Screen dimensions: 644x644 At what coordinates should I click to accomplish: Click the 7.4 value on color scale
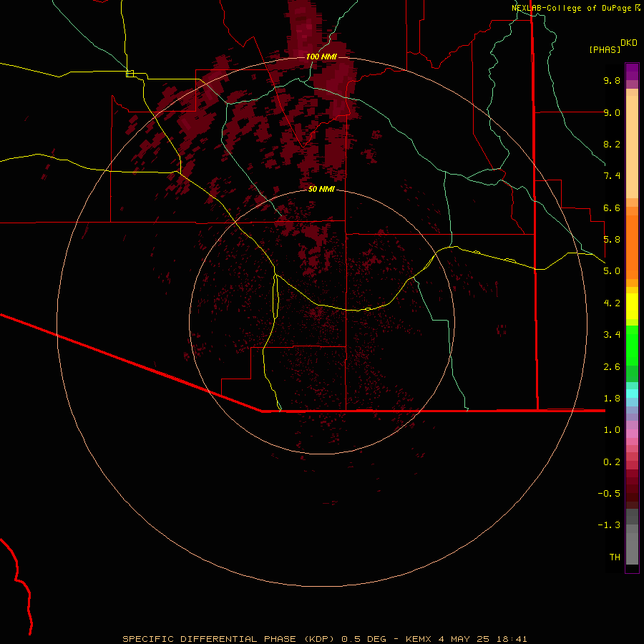[612, 176]
